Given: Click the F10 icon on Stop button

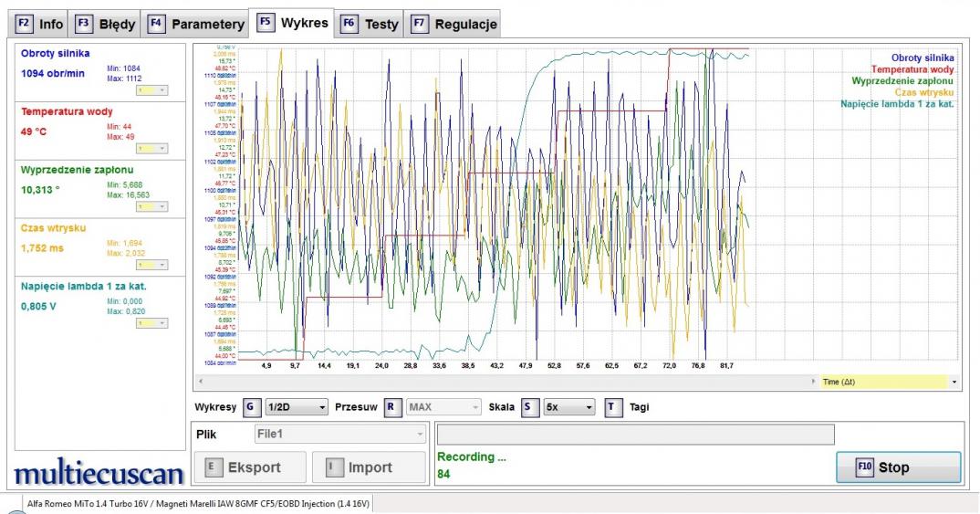Looking at the screenshot, I should pyautogui.click(x=864, y=467).
